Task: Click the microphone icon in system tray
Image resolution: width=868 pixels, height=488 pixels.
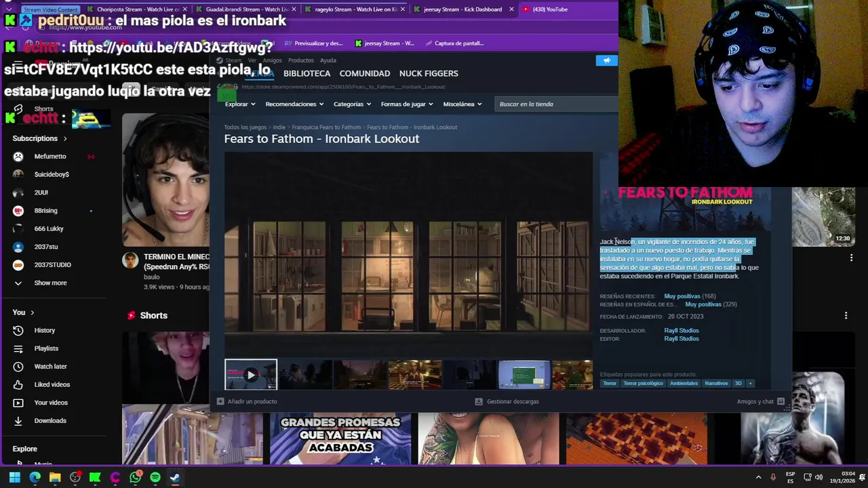Action: point(773,477)
